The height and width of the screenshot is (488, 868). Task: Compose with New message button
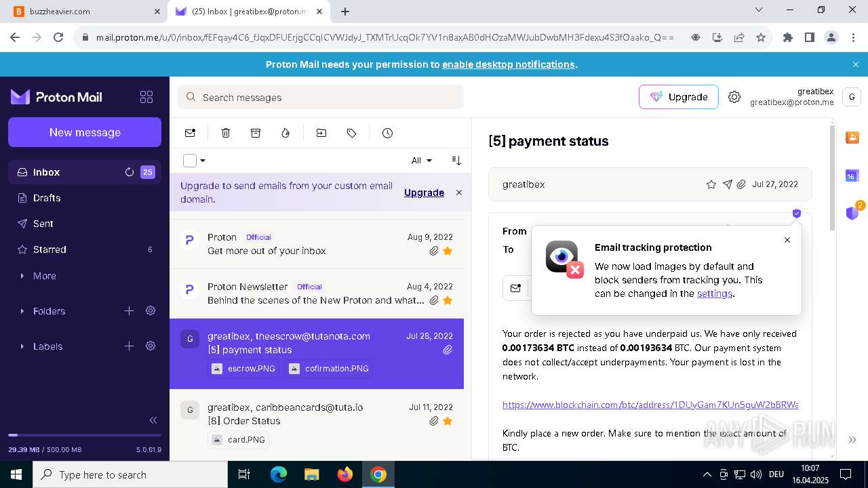[x=85, y=132]
